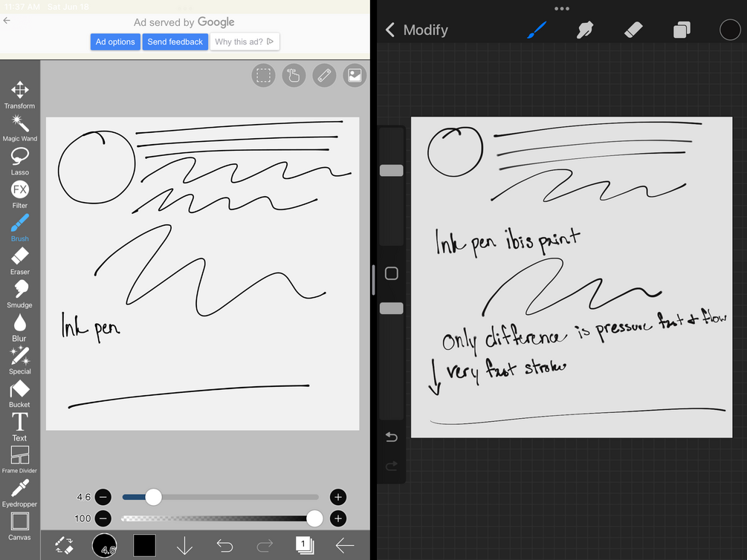The width and height of the screenshot is (747, 560).
Task: Open the black color swatch in bottom bar
Action: click(144, 545)
